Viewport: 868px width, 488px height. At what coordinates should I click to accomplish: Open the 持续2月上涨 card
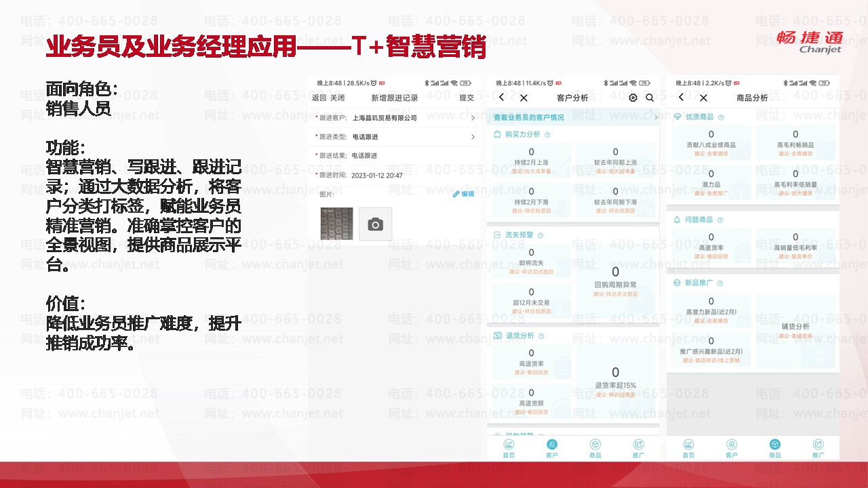click(x=531, y=161)
